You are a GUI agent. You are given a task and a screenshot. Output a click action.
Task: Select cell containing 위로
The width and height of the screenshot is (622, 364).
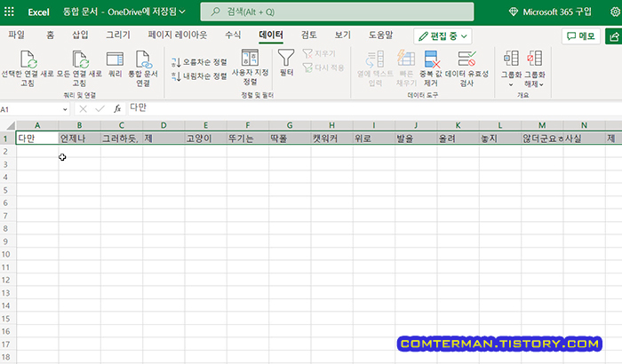[374, 138]
